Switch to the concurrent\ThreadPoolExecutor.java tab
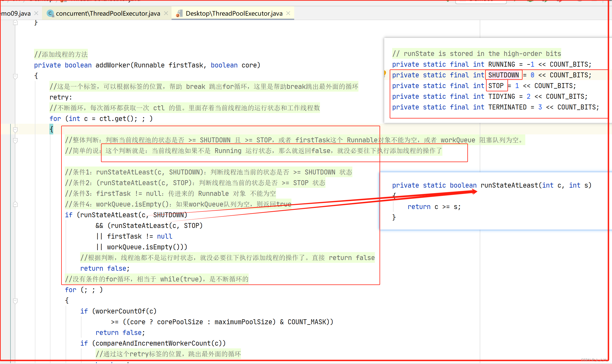The width and height of the screenshot is (612, 364). point(108,13)
